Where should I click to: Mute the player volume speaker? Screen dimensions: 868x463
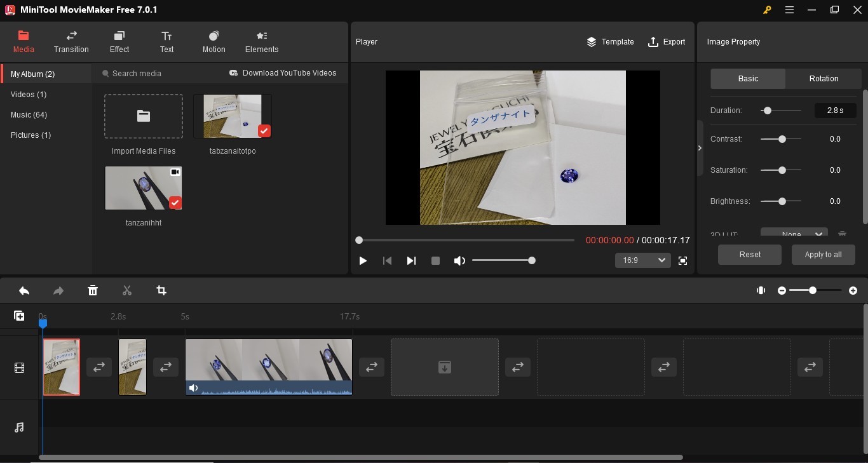coord(459,260)
